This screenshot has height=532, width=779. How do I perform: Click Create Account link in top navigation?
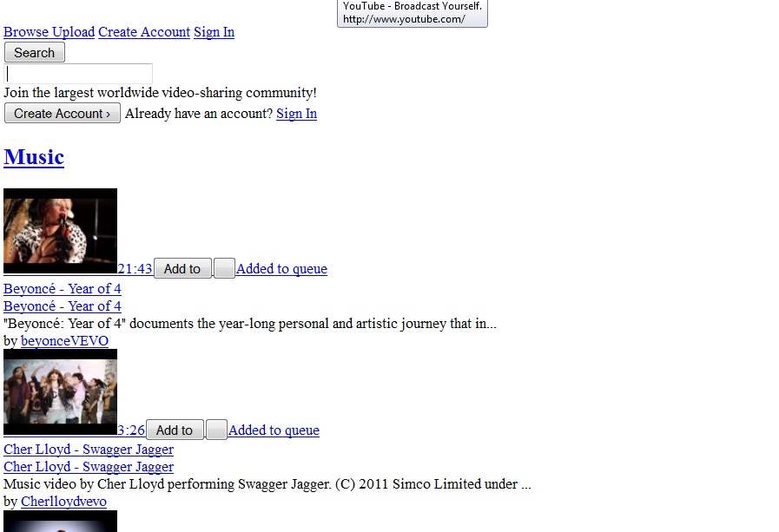click(144, 32)
